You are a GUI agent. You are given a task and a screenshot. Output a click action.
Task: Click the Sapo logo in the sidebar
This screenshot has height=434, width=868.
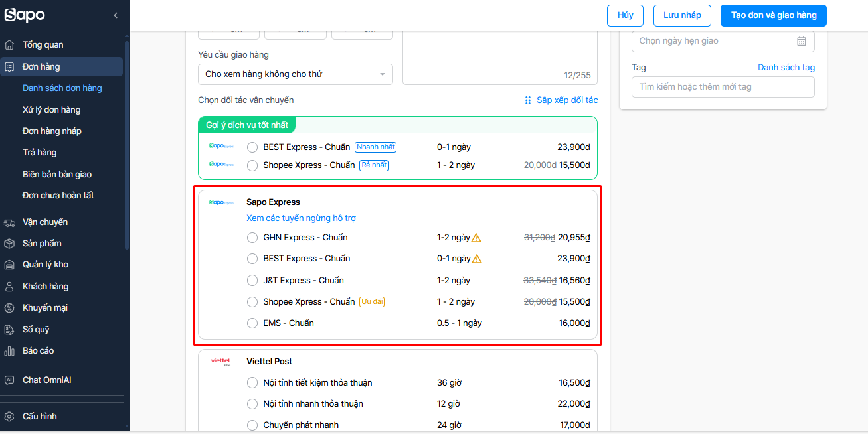click(x=25, y=15)
